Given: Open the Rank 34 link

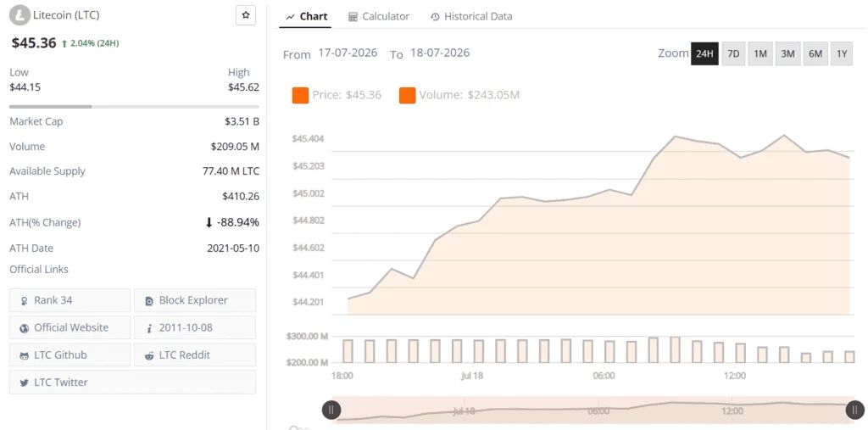Looking at the screenshot, I should click(70, 300).
